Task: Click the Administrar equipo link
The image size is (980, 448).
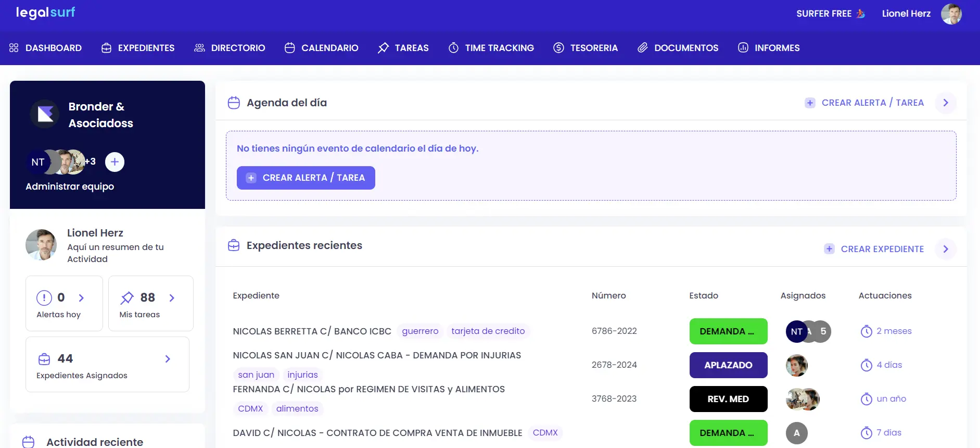Action: pos(70,186)
